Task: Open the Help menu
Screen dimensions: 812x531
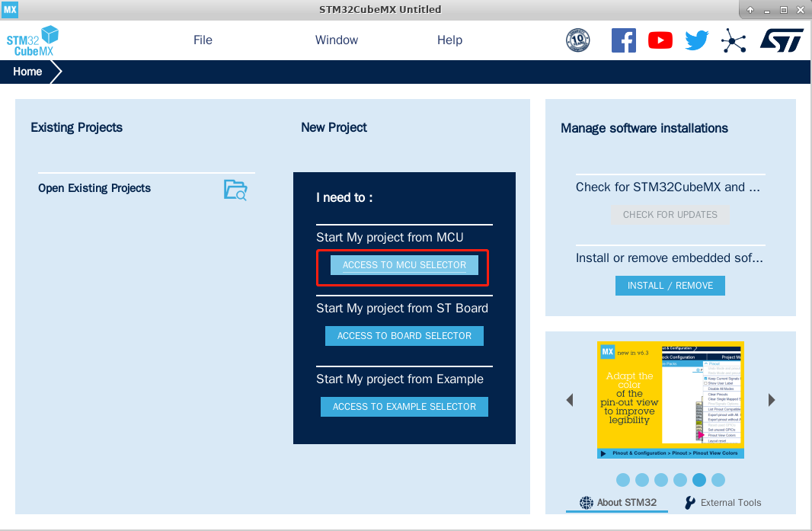Action: click(x=449, y=40)
